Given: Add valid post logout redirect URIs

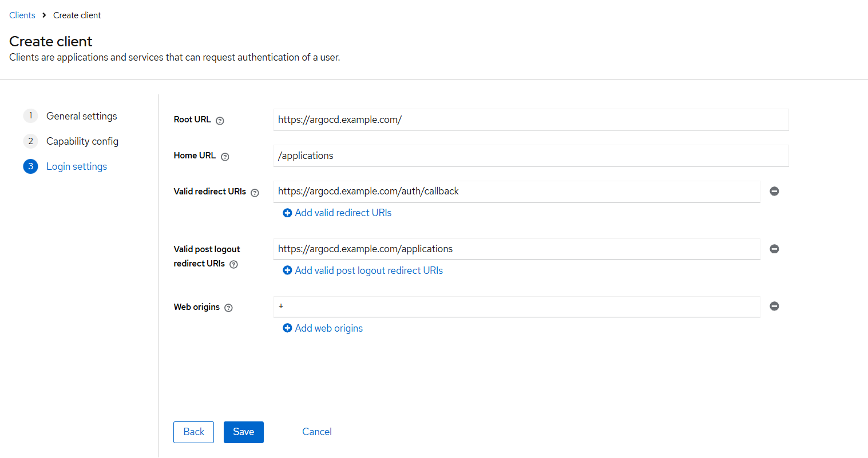Looking at the screenshot, I should coord(363,270).
